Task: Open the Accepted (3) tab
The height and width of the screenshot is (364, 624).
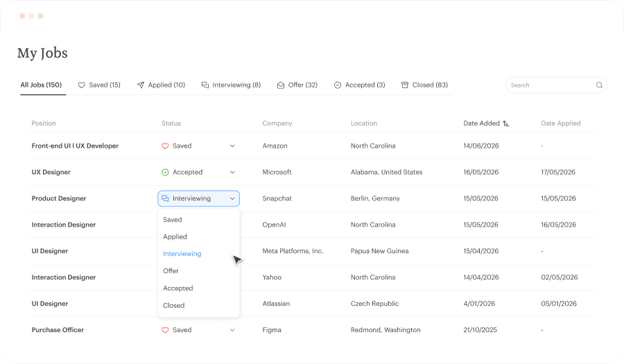Action: [x=359, y=85]
